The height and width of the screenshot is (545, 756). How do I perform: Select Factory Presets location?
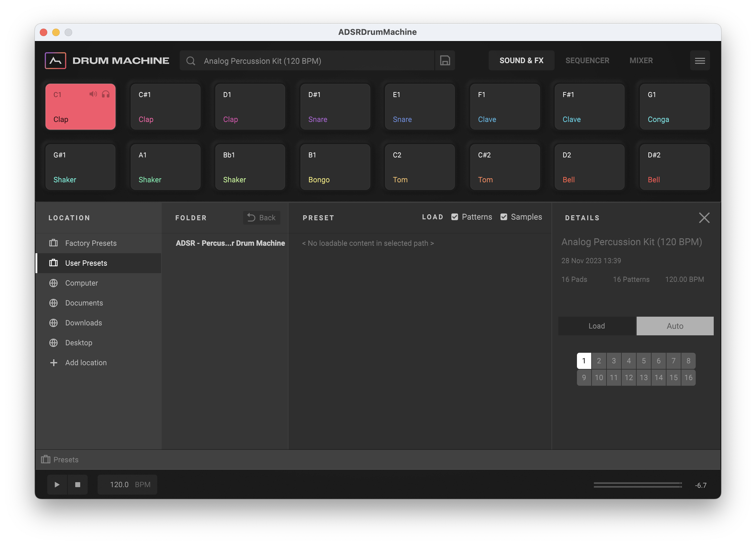tap(91, 243)
